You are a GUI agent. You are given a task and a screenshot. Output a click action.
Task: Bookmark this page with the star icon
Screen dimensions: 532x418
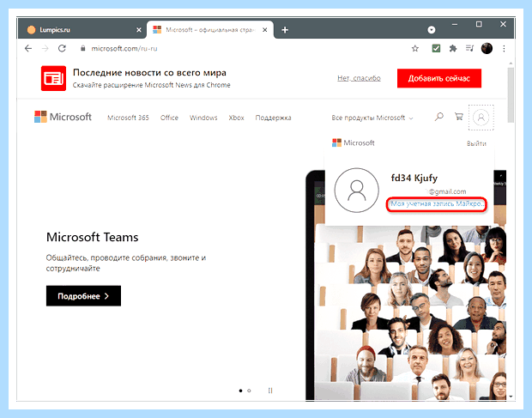(x=415, y=49)
